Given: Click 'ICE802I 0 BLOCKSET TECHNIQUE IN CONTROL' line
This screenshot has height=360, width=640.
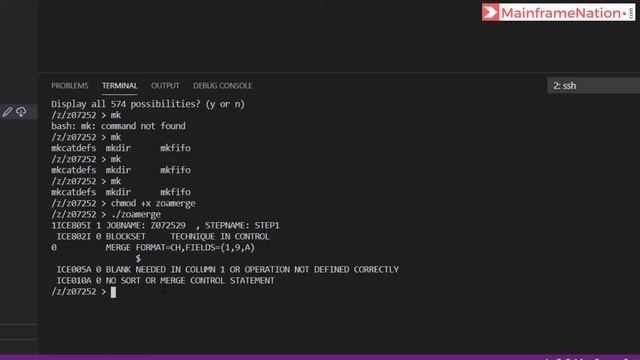Looking at the screenshot, I should tap(163, 236).
